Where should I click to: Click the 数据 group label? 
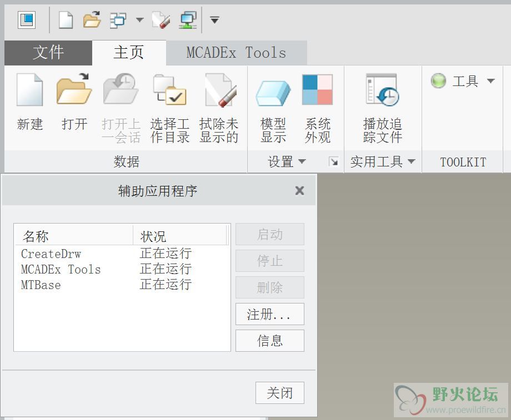(127, 161)
